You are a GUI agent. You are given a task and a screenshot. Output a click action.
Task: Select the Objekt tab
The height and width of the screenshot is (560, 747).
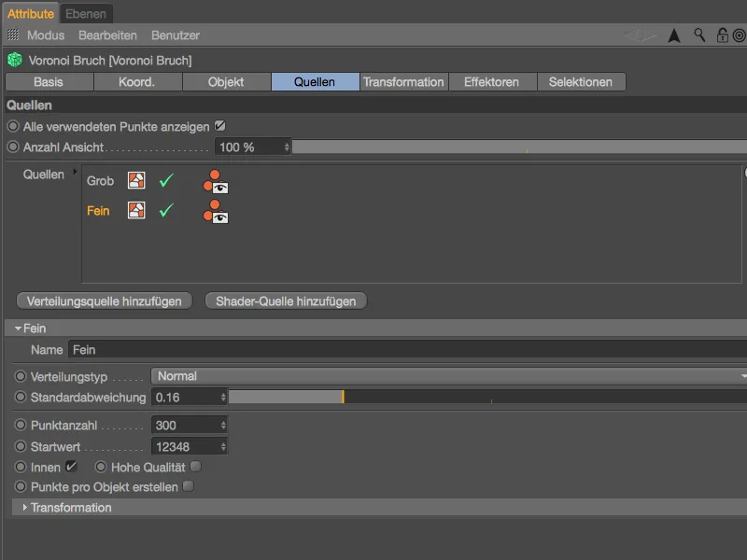tap(226, 82)
